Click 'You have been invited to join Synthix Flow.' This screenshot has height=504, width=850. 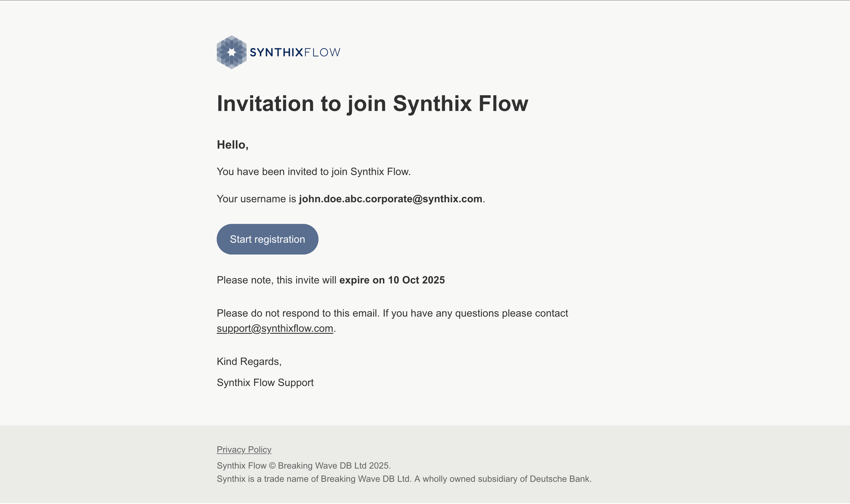(314, 171)
